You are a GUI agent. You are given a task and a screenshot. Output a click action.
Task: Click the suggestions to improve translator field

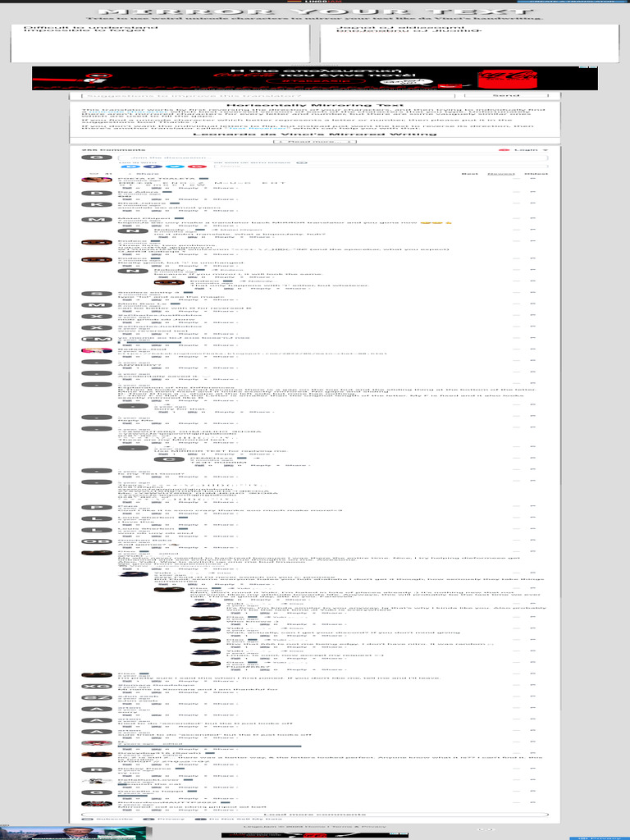pos(268,95)
